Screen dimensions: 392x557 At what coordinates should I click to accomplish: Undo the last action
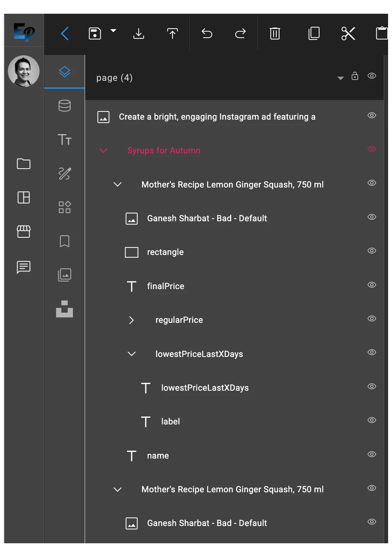tap(207, 34)
